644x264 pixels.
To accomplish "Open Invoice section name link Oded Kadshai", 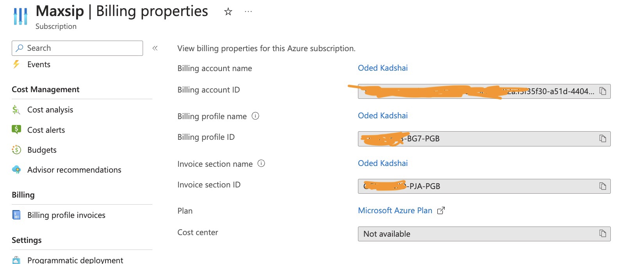I will click(383, 163).
